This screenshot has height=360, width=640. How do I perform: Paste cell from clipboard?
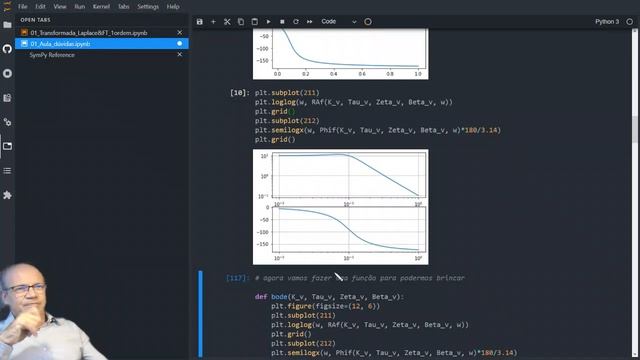[255, 22]
